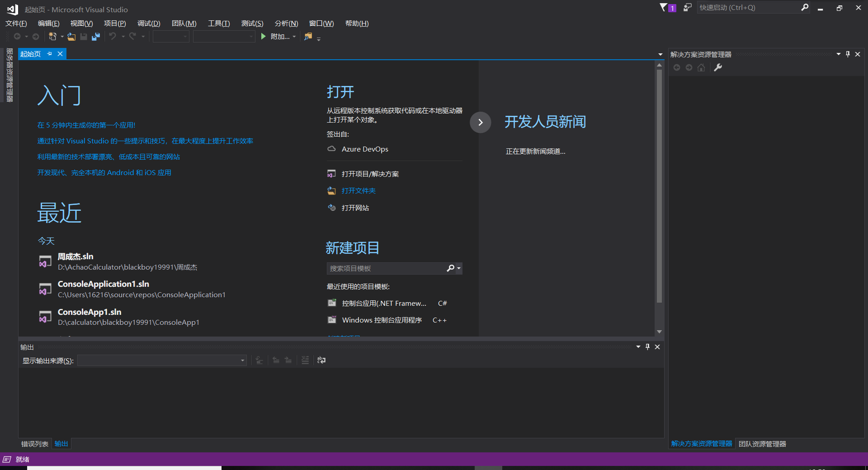
Task: Click the Quick Launch search magnifier icon
Action: [805, 7]
